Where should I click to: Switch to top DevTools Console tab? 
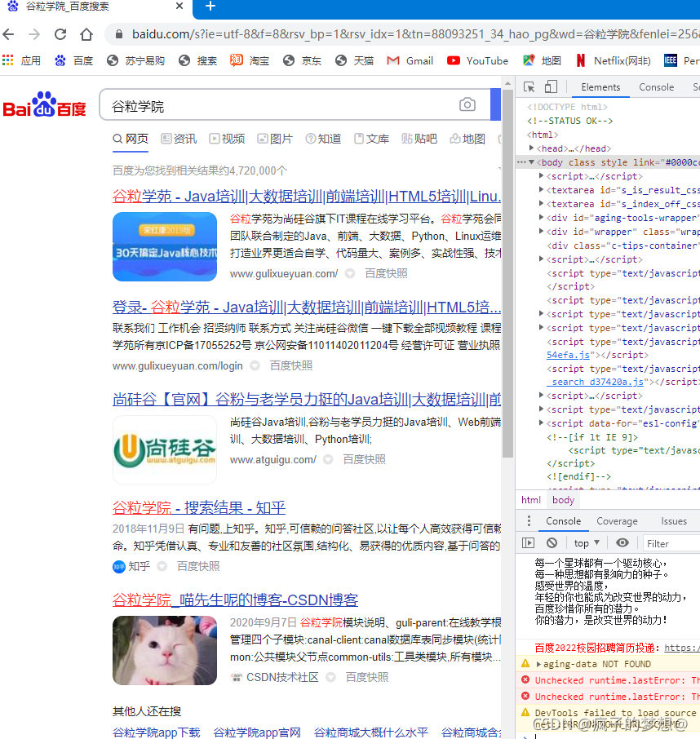pyautogui.click(x=656, y=87)
